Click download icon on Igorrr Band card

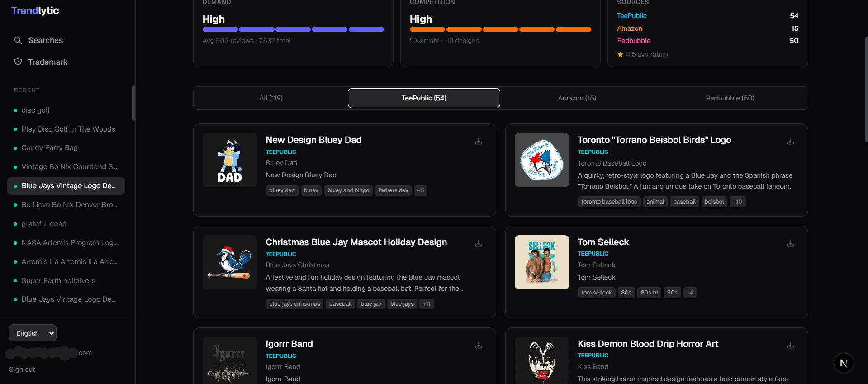point(478,346)
